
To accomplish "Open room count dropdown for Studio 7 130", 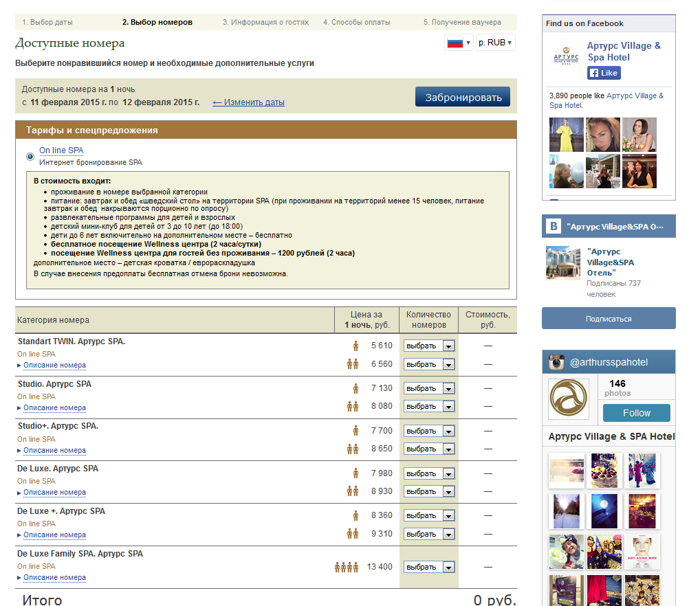I will tap(429, 388).
